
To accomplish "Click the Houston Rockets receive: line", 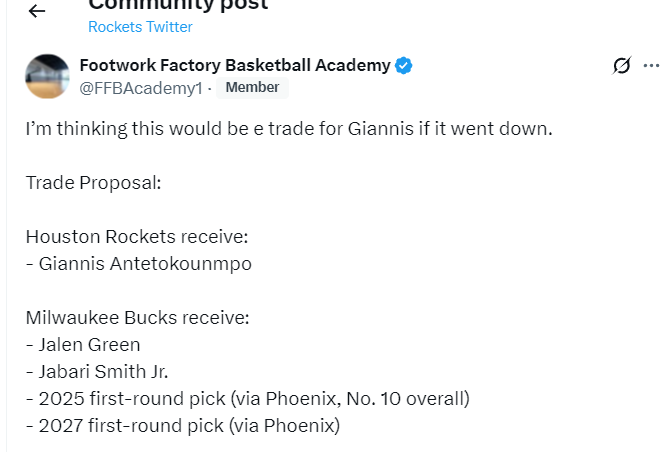I will coord(136,237).
